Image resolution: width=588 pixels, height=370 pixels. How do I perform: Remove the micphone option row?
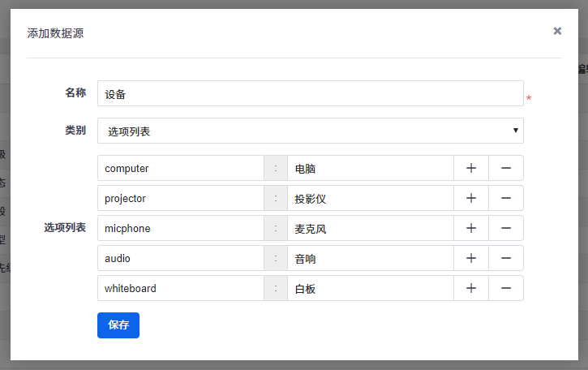pos(506,228)
